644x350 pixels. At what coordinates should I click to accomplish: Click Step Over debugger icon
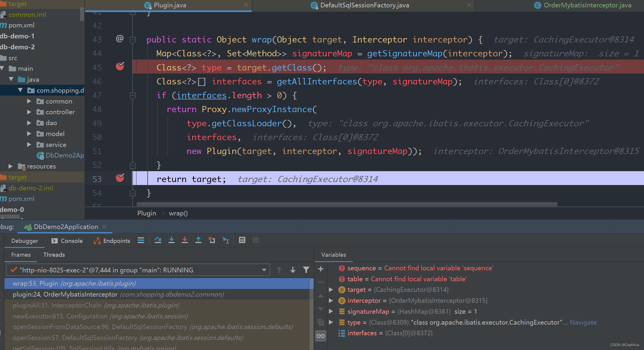coord(158,240)
